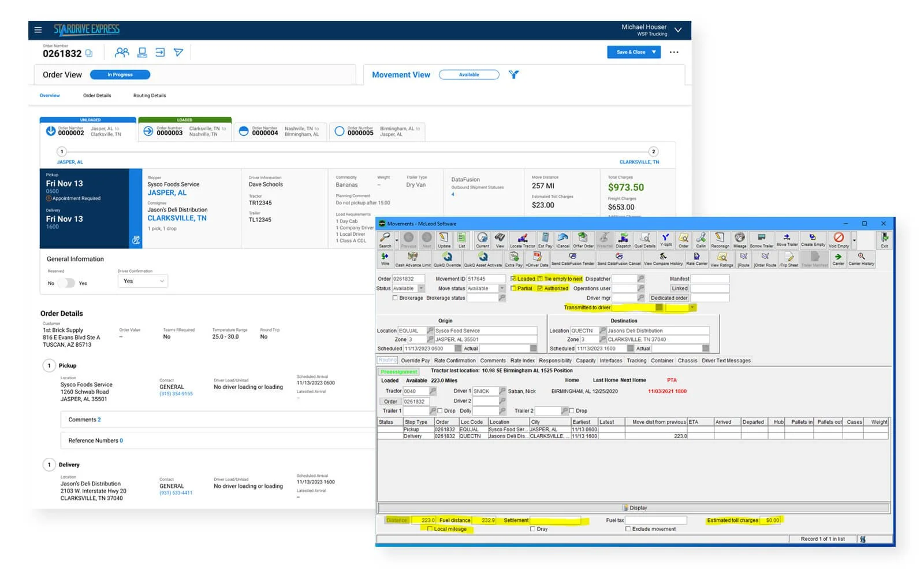Switch to the Routing Details tab

point(150,95)
